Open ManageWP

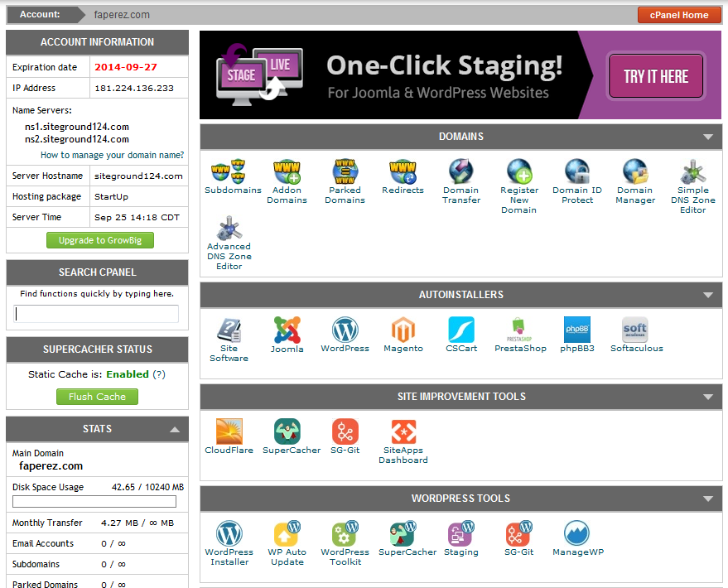[578, 539]
